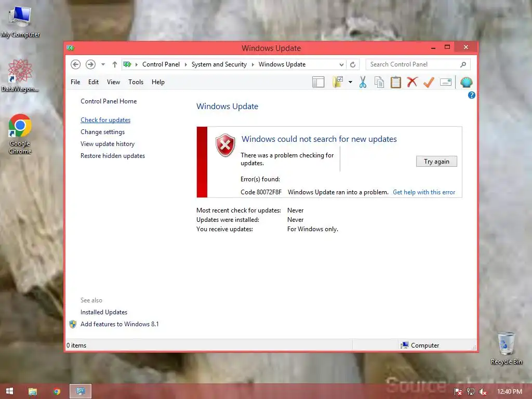532x399 pixels.
Task: Open Chrome from the taskbar
Action: [x=57, y=392]
